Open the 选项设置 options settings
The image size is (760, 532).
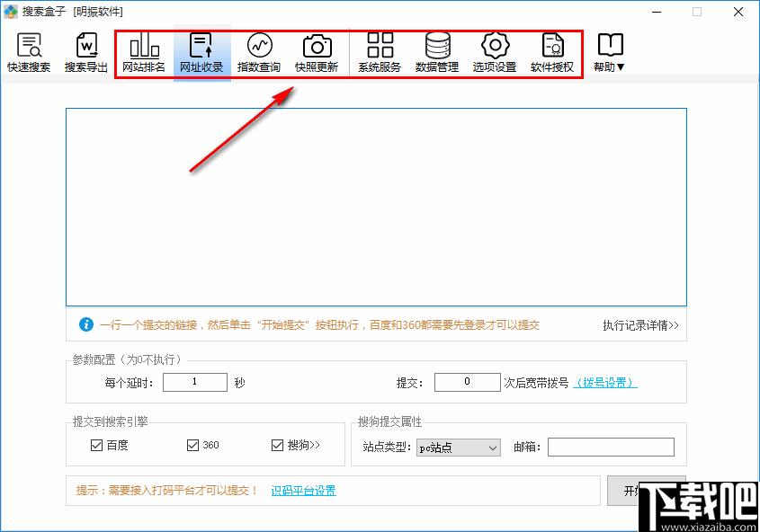tap(495, 53)
